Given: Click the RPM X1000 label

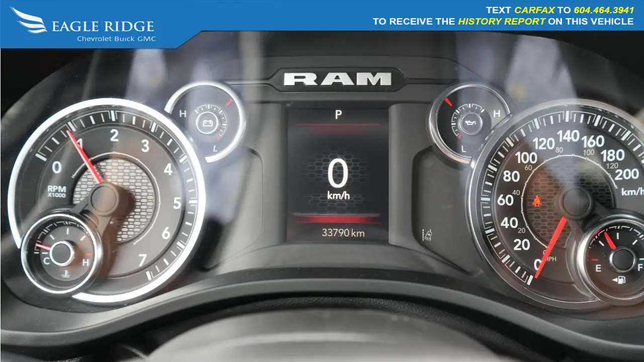Looking at the screenshot, I should coord(56,191).
